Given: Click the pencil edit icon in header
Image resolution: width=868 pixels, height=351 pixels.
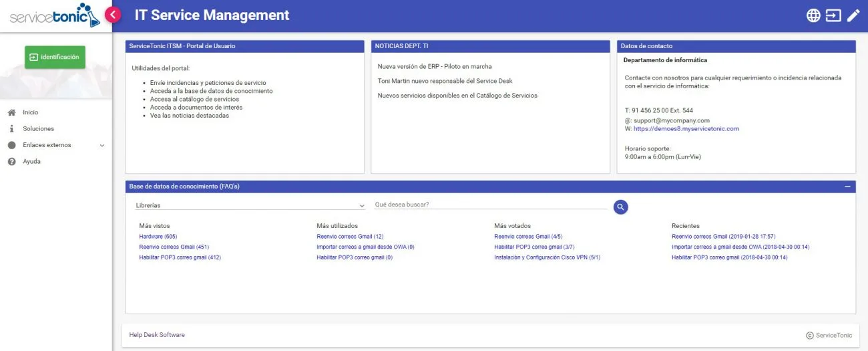Looking at the screenshot, I should pyautogui.click(x=853, y=15).
